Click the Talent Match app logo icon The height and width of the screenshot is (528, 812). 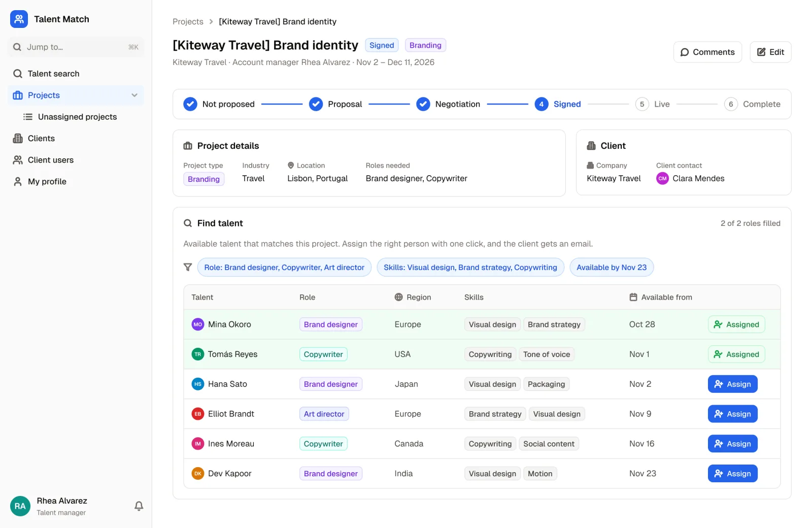point(19,19)
